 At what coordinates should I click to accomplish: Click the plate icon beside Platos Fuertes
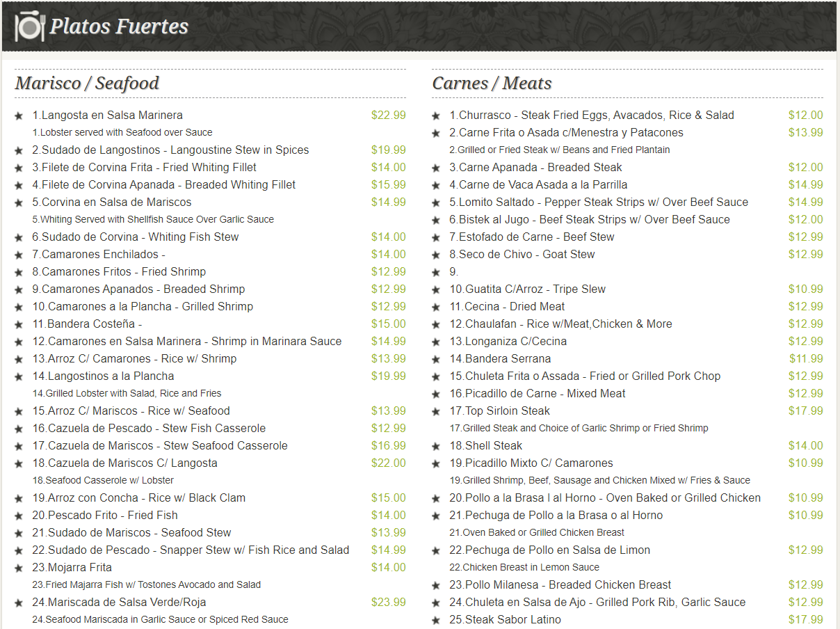click(x=29, y=26)
